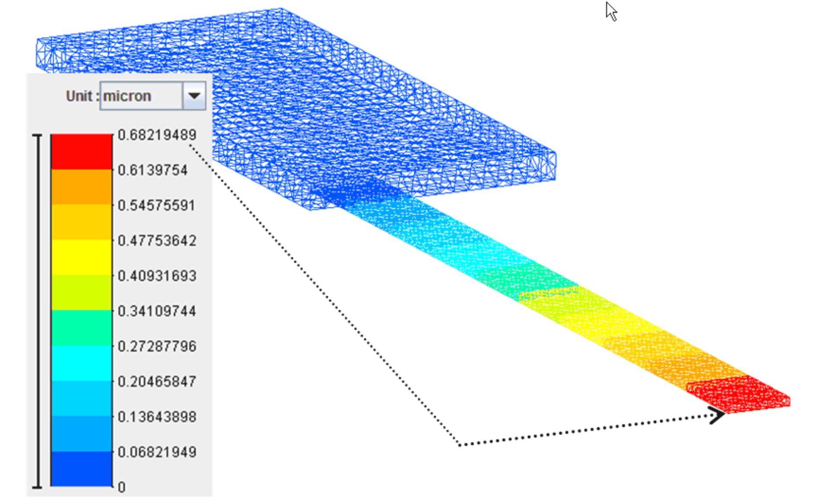The image size is (818, 504).
Task: Click the red tip of the cantilever beam
Action: (740, 394)
